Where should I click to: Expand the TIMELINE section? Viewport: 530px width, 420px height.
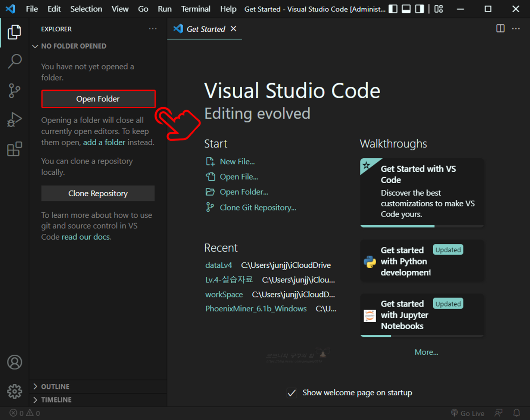[x=98, y=400]
